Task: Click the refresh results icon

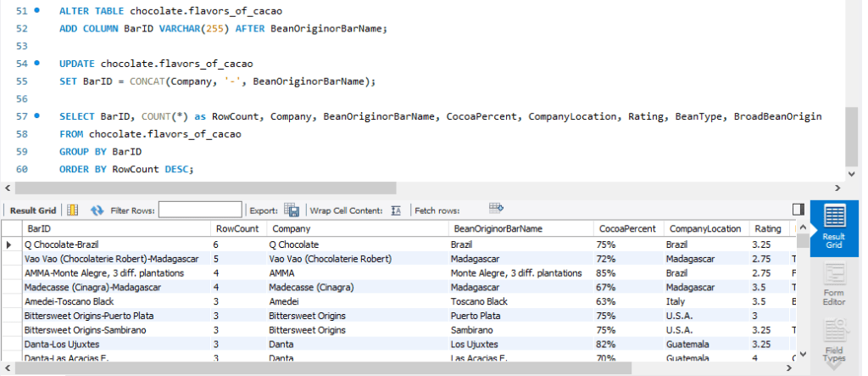Action: click(x=97, y=210)
